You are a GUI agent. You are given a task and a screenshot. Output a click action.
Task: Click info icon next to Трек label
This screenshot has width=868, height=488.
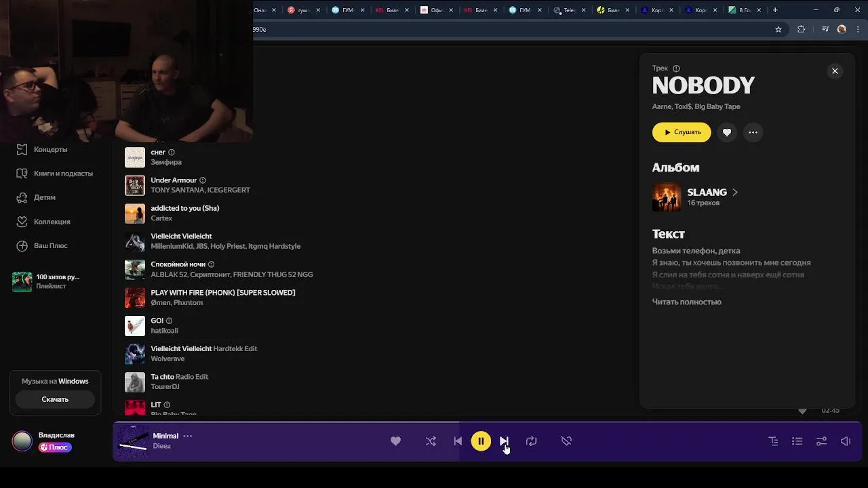676,68
